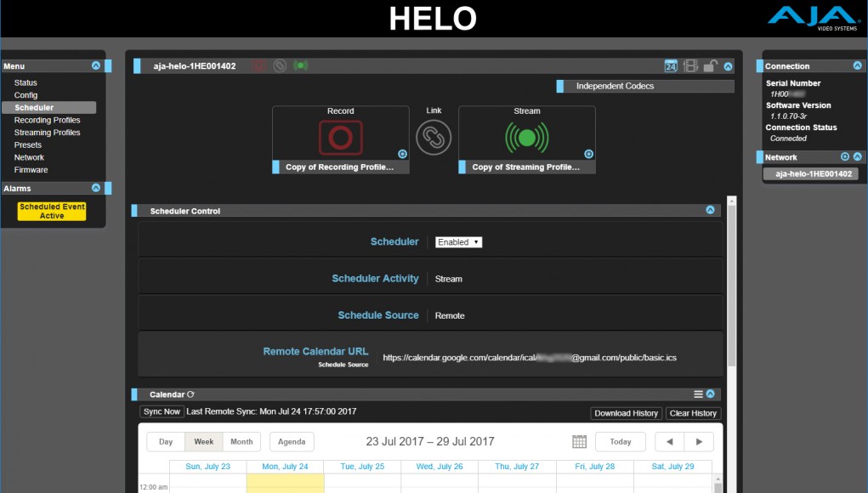Click the film strip media icon
Viewport: 868px width, 493px height.
tap(690, 65)
